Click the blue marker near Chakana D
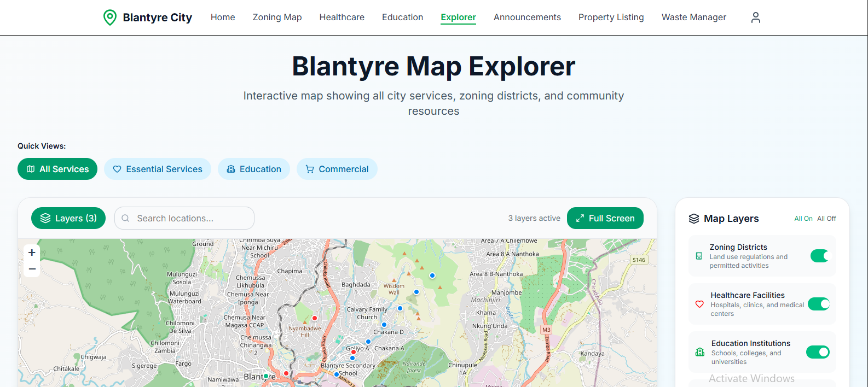The height and width of the screenshot is (387, 868). (384, 325)
